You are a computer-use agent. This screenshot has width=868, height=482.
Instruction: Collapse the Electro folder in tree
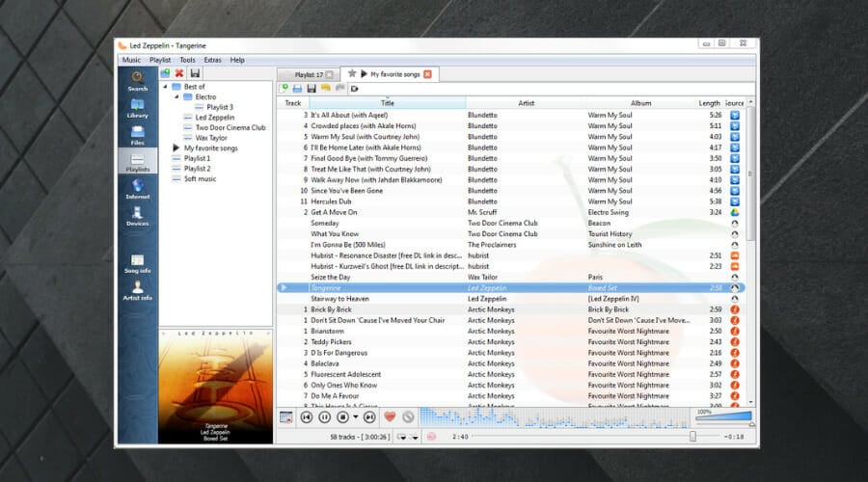click(x=176, y=97)
